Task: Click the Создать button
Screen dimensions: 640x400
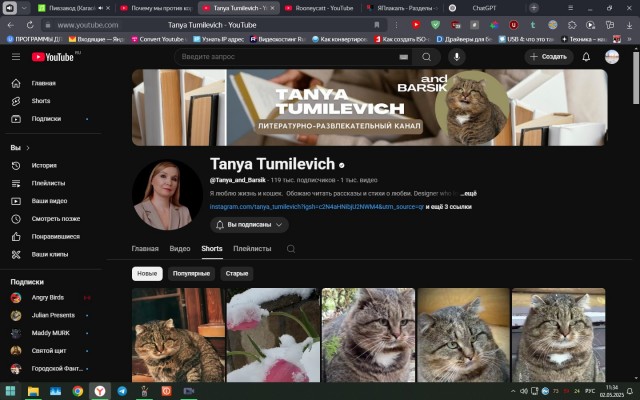Action: [x=547, y=57]
